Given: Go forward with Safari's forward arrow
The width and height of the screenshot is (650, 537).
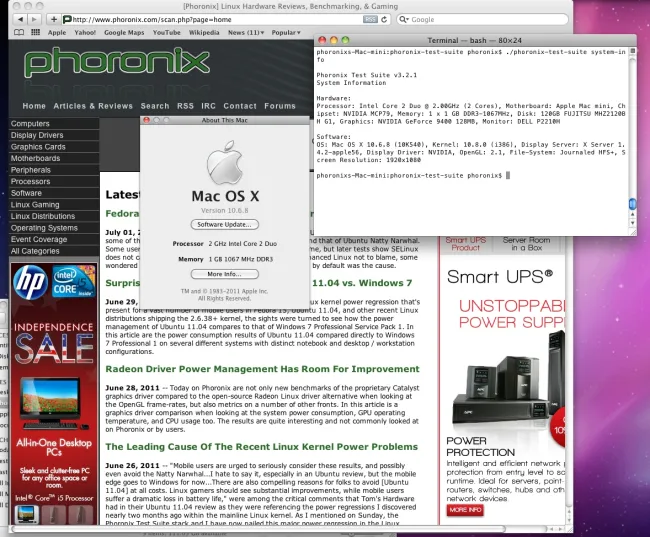Looking at the screenshot, I should point(34,19).
